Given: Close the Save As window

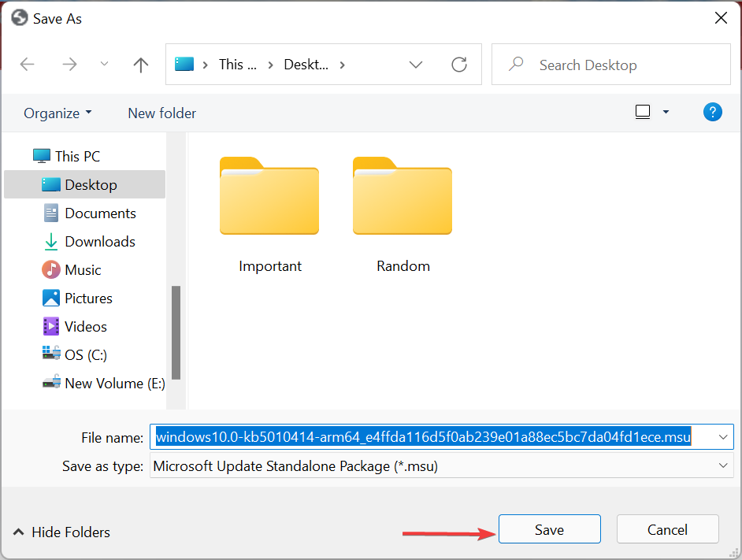Looking at the screenshot, I should point(721,18).
